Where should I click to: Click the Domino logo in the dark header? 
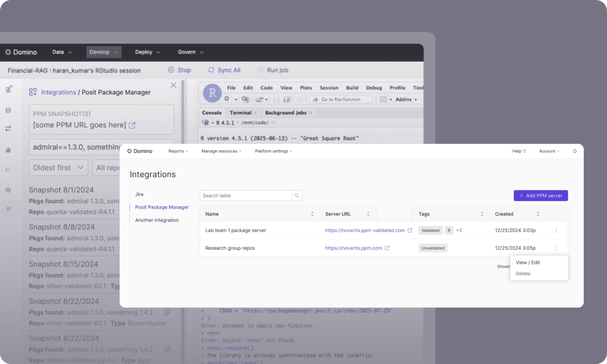[x=21, y=52]
